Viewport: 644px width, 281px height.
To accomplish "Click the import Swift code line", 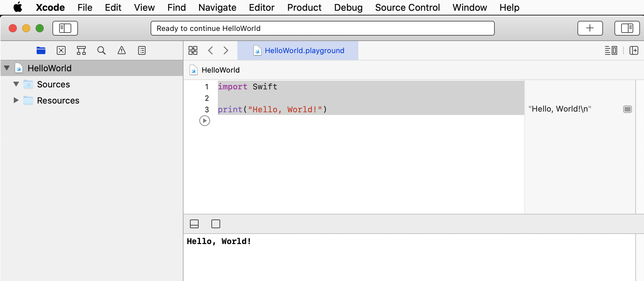I will (247, 87).
